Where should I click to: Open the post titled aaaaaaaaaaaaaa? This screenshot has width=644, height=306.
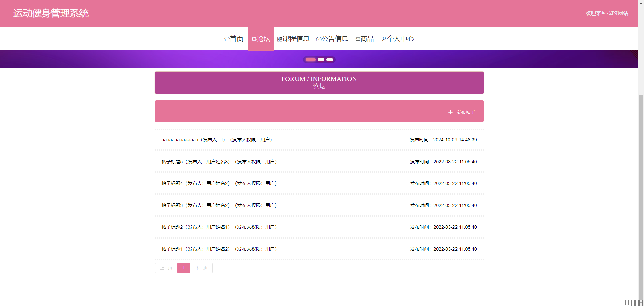(x=180, y=140)
